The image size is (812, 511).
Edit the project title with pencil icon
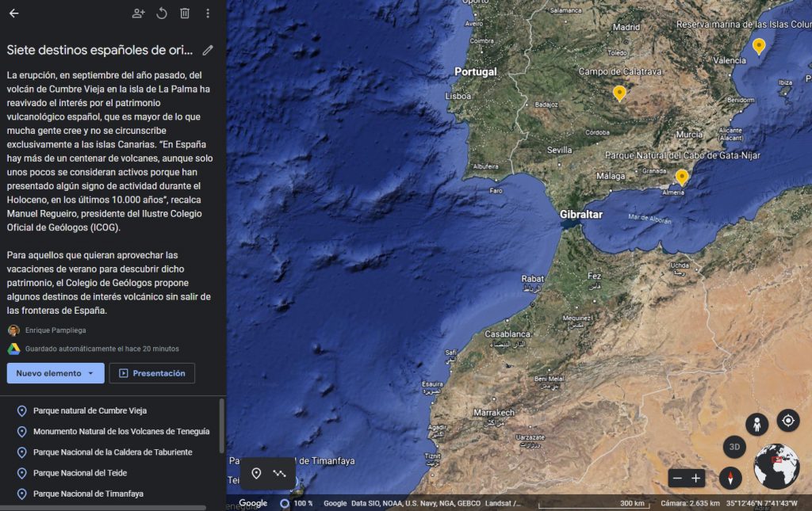pyautogui.click(x=208, y=50)
